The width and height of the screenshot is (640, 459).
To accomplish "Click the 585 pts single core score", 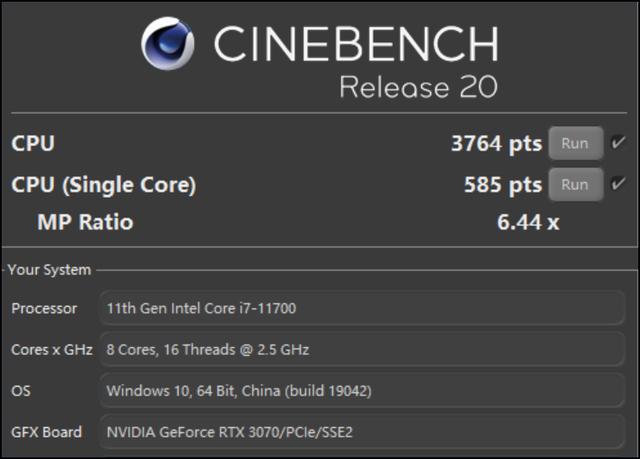I will pos(502,185).
